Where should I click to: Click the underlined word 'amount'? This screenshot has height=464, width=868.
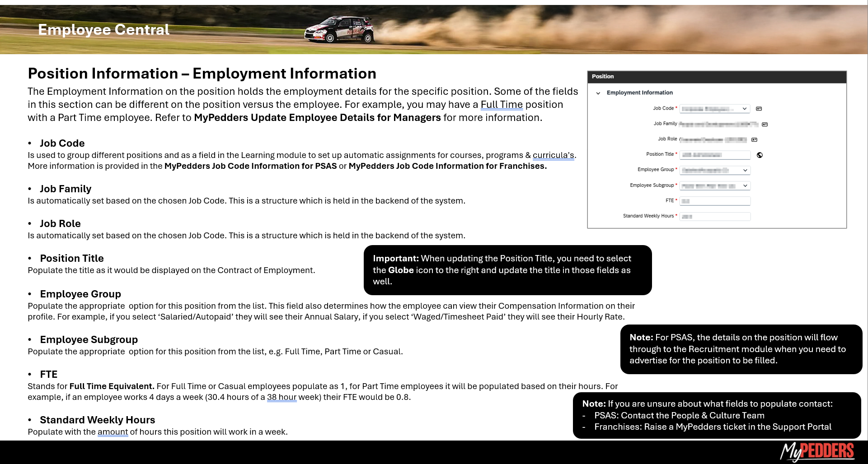click(x=113, y=432)
